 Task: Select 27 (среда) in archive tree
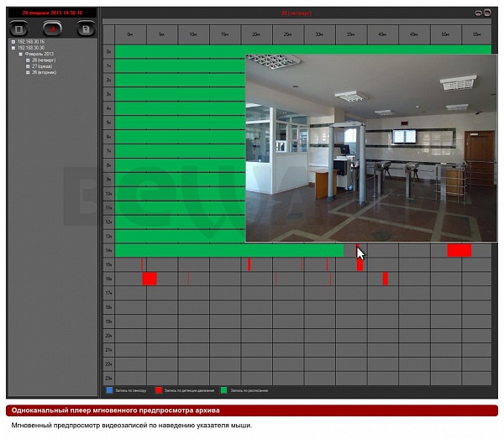[42, 66]
